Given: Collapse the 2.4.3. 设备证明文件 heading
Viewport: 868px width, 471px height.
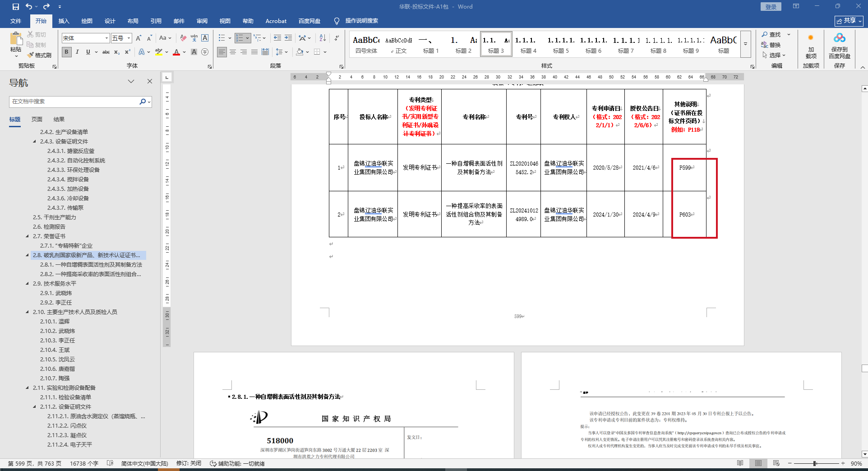Looking at the screenshot, I should pyautogui.click(x=35, y=142).
